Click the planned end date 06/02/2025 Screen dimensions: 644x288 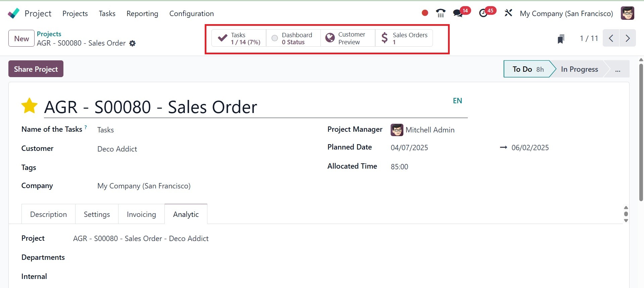click(530, 148)
